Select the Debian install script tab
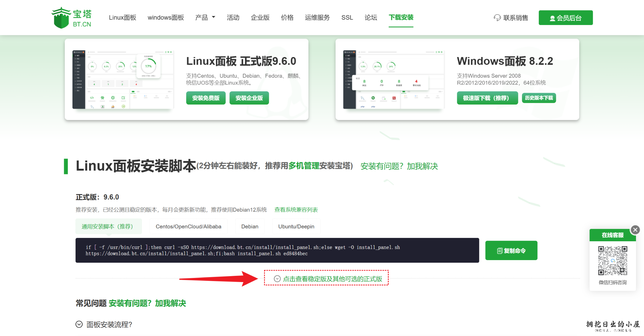Screen dimensions: 644x336 (250, 226)
